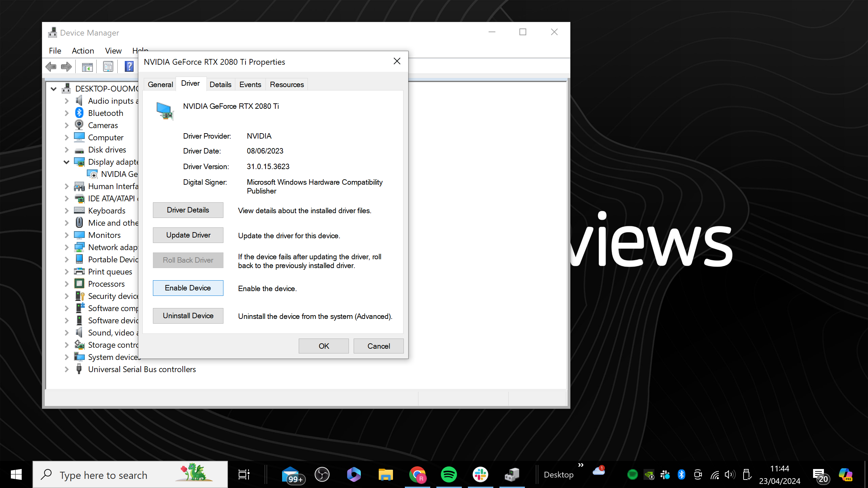Open the Wi-Fi network tray icon

(715, 475)
